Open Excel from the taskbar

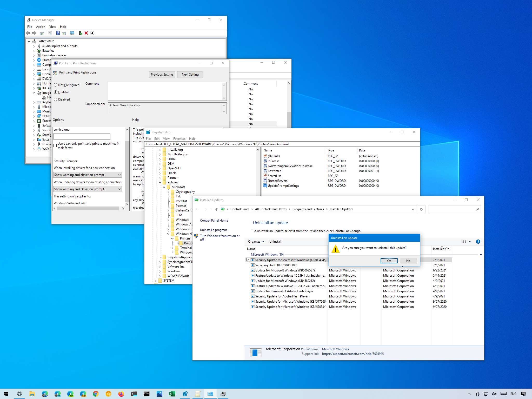pyautogui.click(x=172, y=394)
